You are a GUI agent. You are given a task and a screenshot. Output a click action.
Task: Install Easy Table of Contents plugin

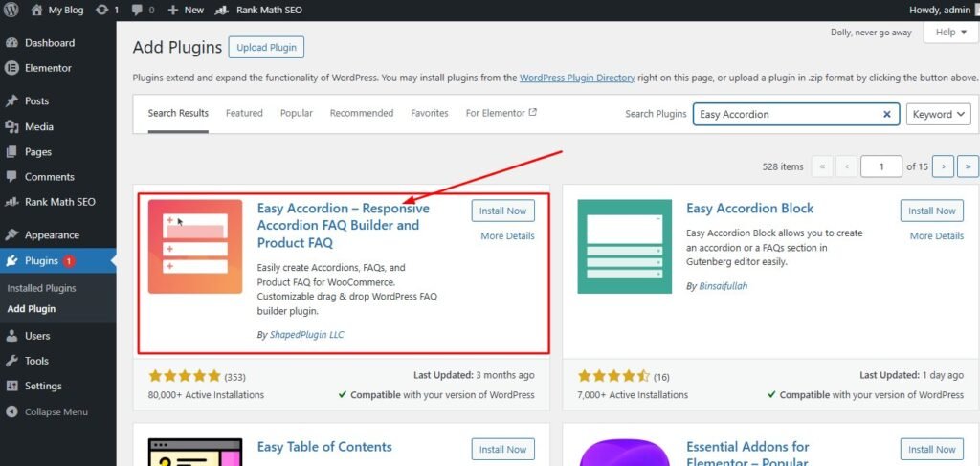(503, 449)
